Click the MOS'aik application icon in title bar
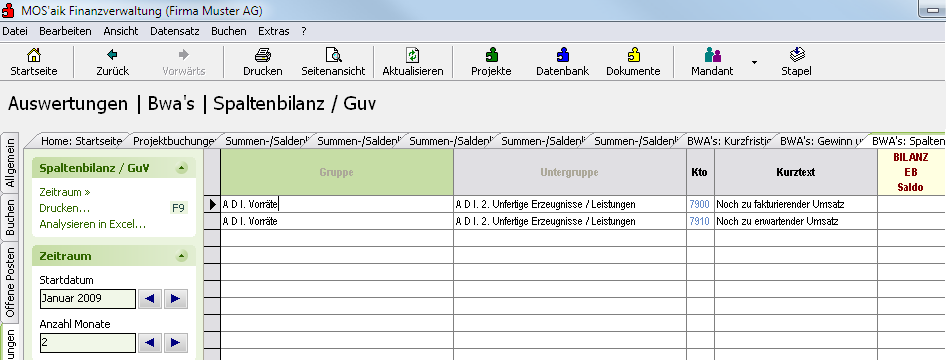The width and height of the screenshot is (946, 360). click(8, 10)
